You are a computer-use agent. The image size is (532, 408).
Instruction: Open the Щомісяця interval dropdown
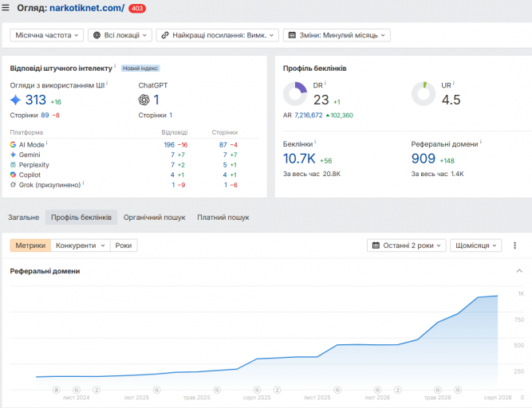pos(475,245)
